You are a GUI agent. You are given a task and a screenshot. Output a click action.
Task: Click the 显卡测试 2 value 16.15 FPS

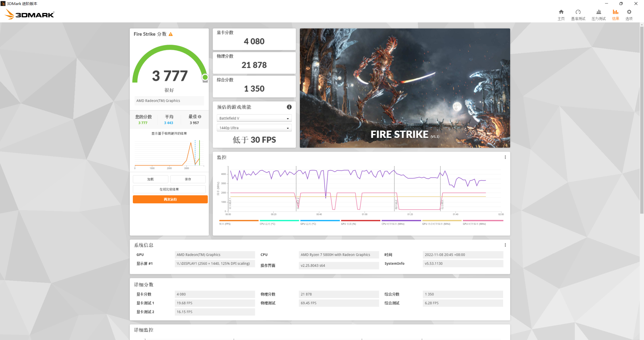click(x=215, y=312)
